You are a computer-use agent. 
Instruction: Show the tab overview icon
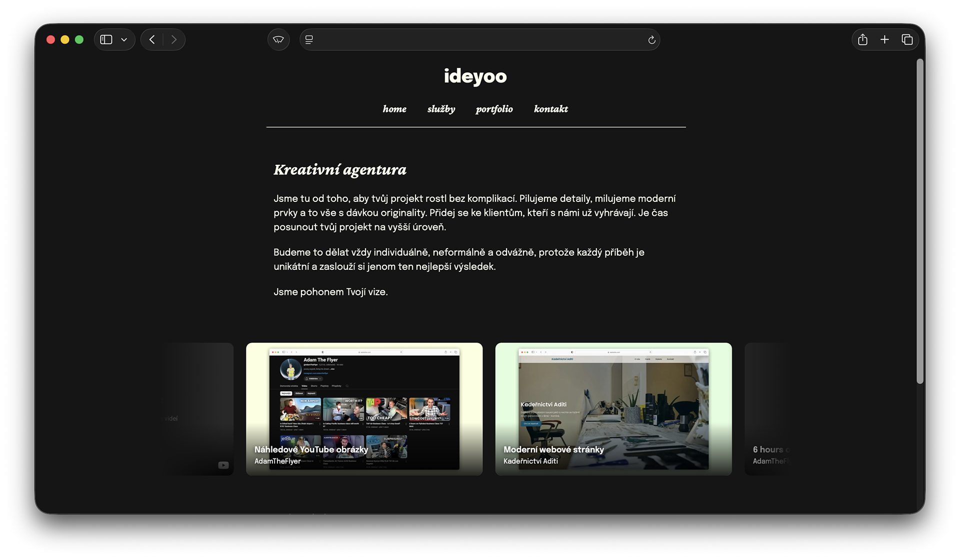907,39
